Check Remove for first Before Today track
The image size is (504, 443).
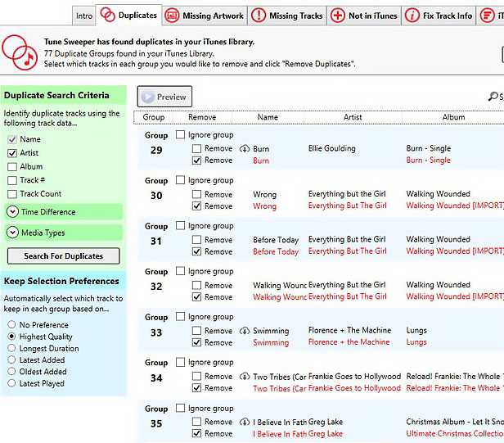click(196, 240)
